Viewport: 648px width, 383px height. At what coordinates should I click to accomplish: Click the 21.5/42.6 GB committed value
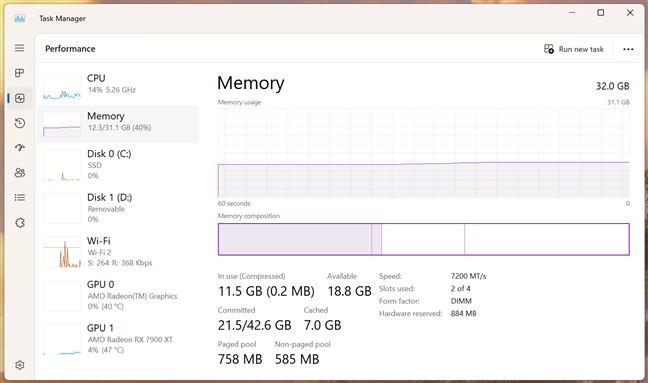tap(255, 325)
